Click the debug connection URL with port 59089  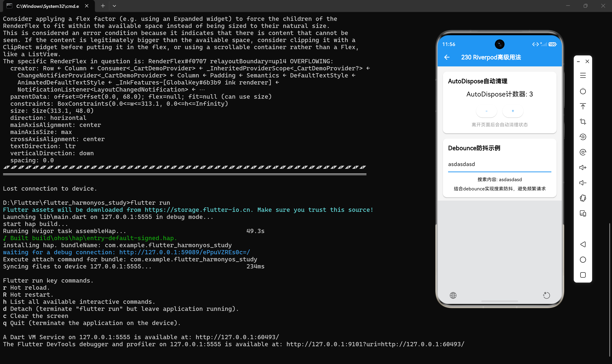click(x=185, y=252)
